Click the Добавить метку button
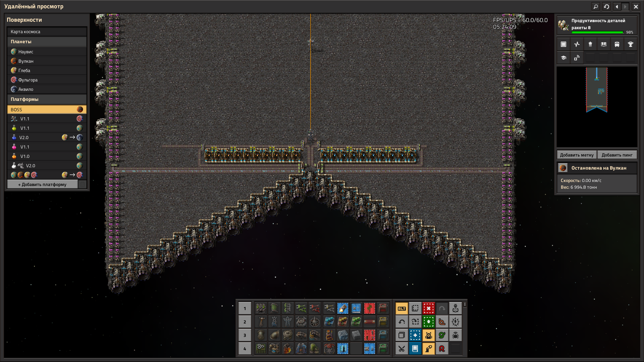This screenshot has width=644, height=362. (577, 155)
